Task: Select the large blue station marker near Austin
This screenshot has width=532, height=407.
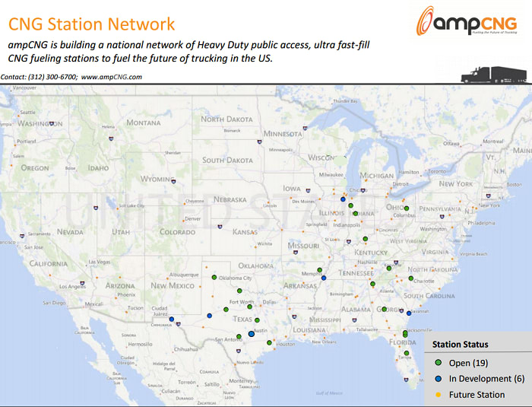Action: pyautogui.click(x=251, y=334)
